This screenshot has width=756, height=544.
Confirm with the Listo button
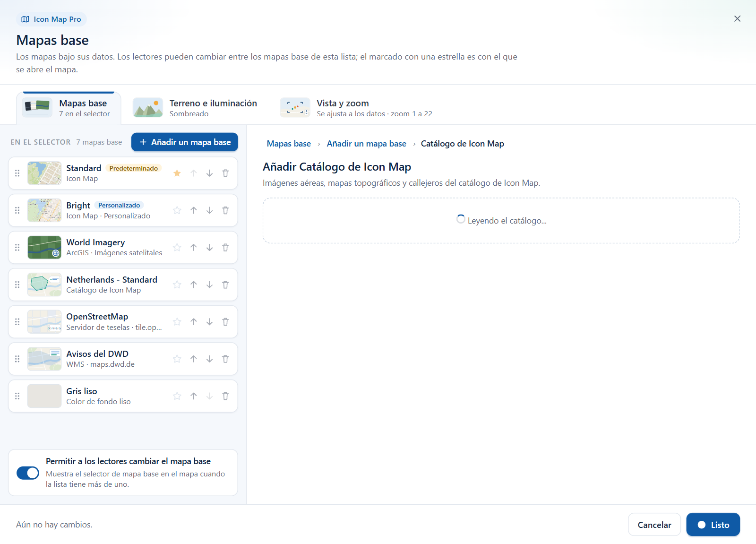click(x=713, y=525)
